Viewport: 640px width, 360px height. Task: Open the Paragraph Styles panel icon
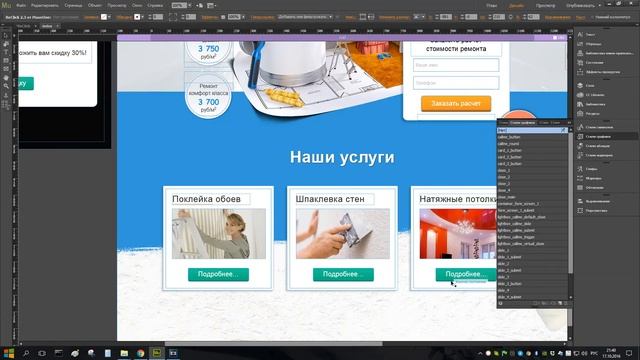pos(580,146)
